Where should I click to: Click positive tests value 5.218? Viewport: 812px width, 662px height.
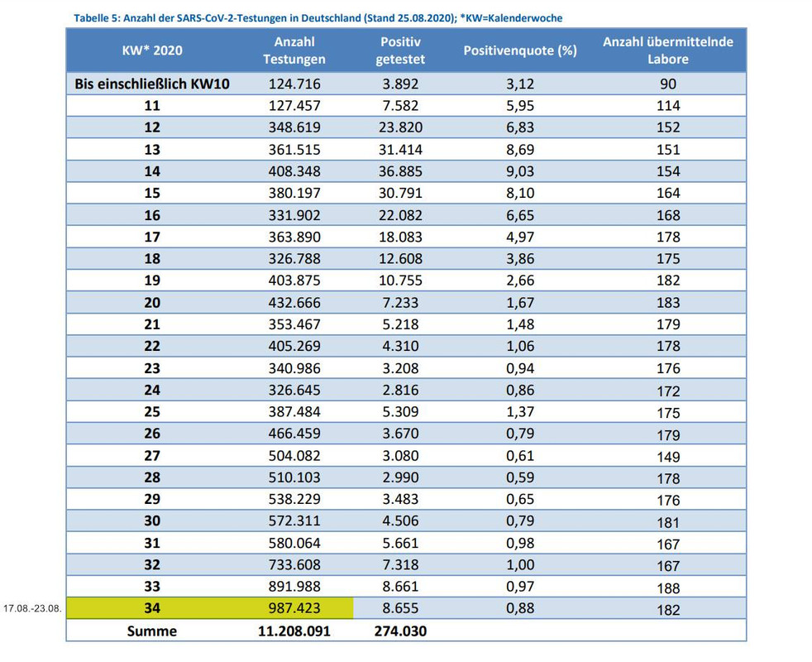[400, 324]
